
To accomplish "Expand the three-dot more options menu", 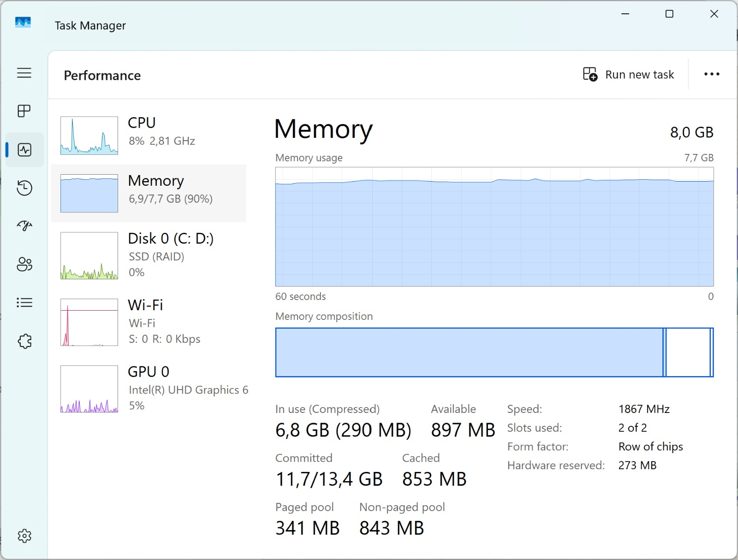I will coord(711,74).
